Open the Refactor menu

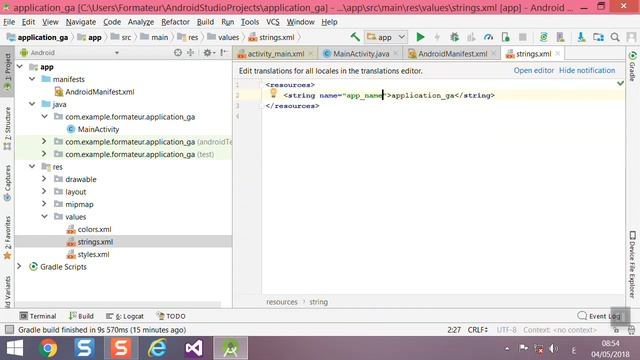click(x=175, y=22)
